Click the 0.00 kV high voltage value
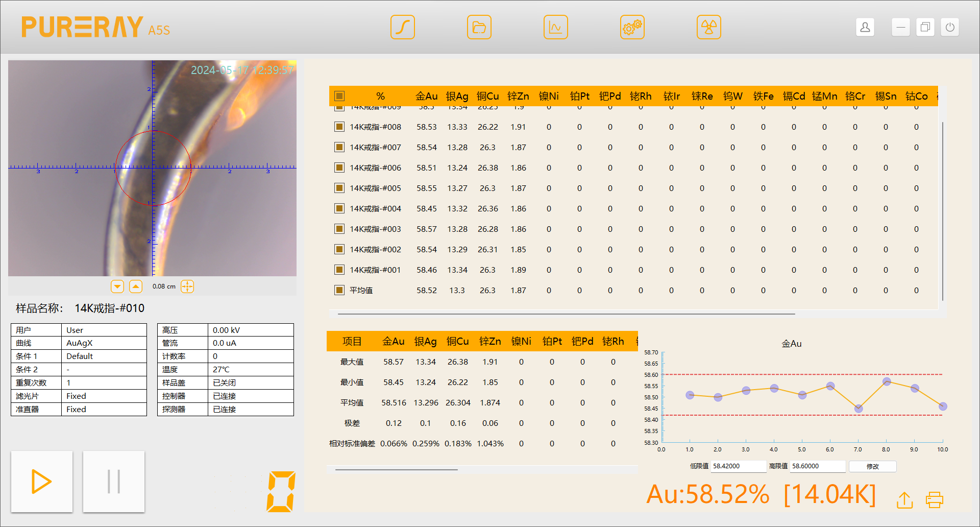The image size is (980, 527). [251, 330]
